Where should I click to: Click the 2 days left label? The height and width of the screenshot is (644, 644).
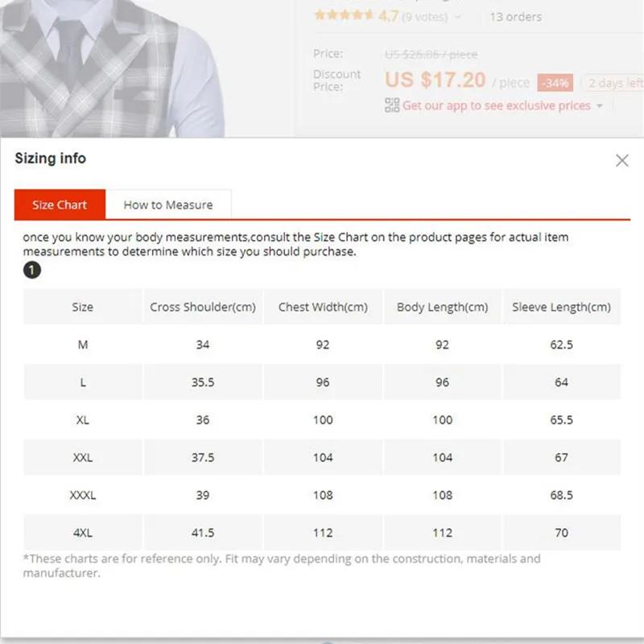(615, 84)
